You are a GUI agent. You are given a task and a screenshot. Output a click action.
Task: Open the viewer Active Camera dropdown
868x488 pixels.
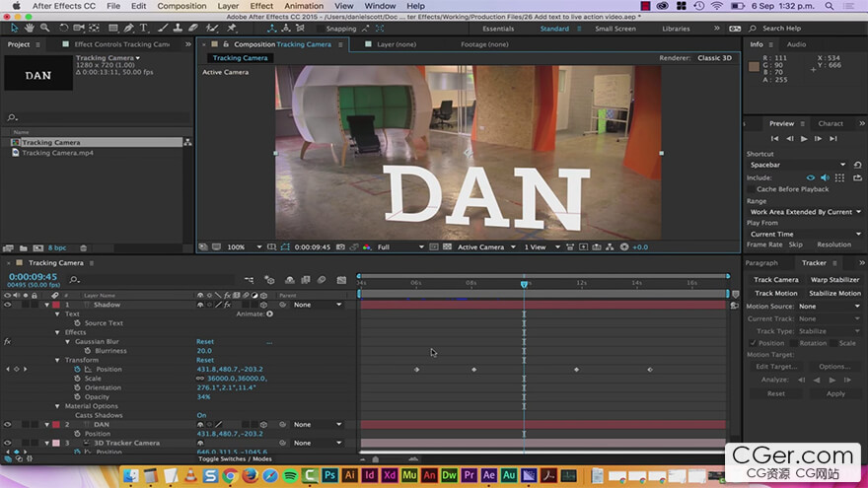pyautogui.click(x=483, y=247)
